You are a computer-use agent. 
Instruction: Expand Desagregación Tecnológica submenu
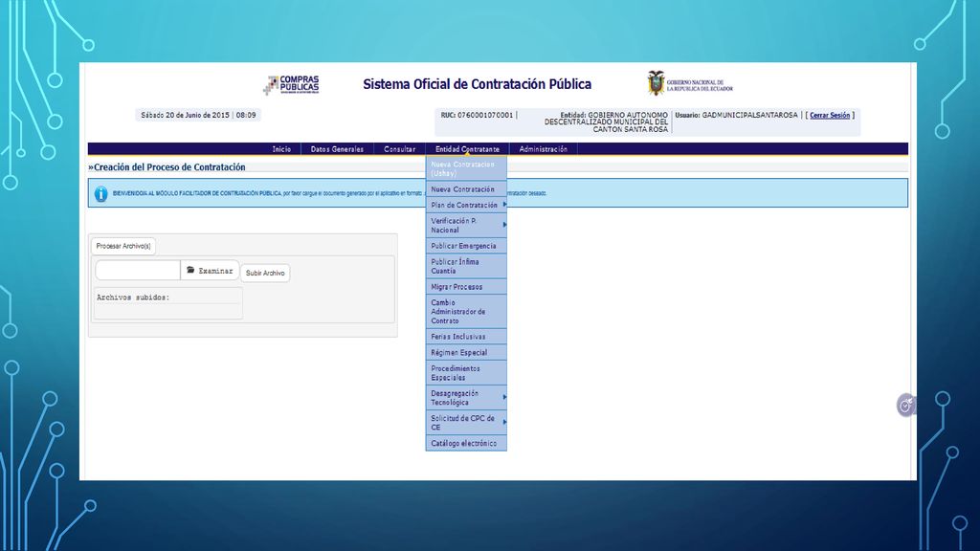click(504, 397)
